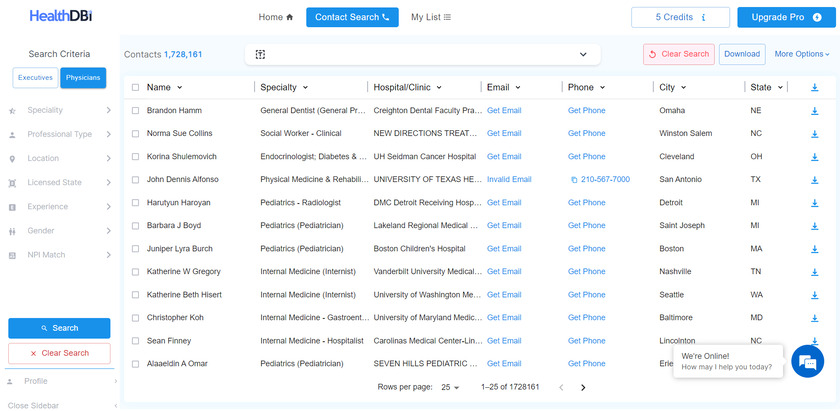Download Juniper Lyra Burch's contact row

tap(814, 249)
